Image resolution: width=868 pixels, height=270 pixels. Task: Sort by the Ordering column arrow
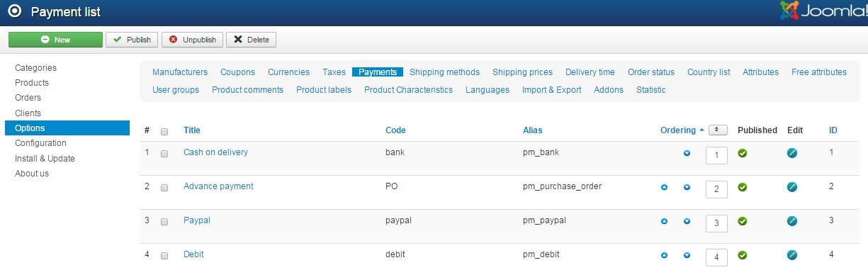tap(701, 130)
